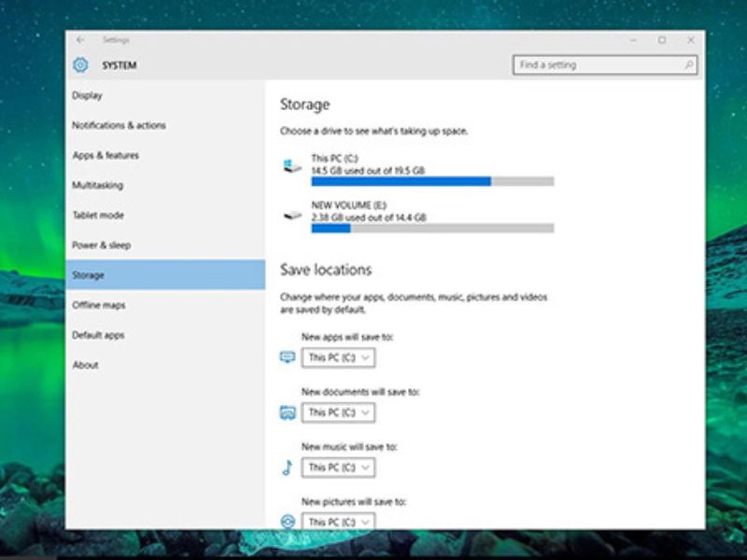Open Tablet mode settings
Viewport: 747px width, 560px height.
165,216
